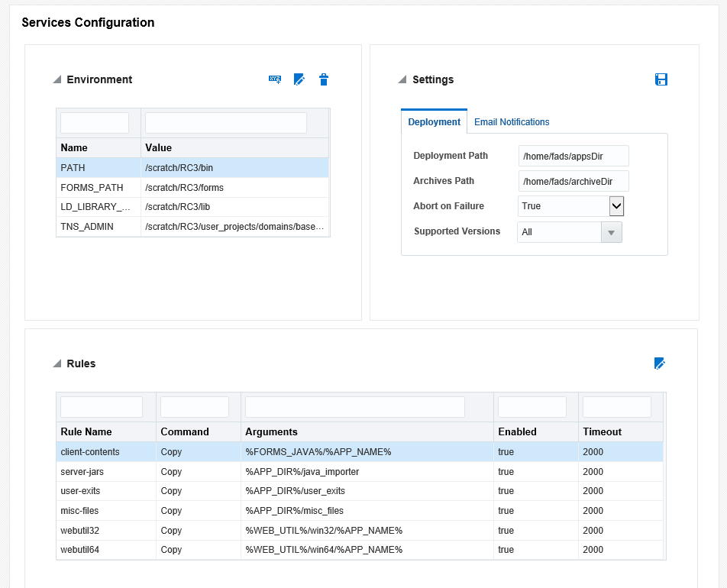Click argument %WEB_UTIL%/win64/%APP_NAME%

point(324,550)
